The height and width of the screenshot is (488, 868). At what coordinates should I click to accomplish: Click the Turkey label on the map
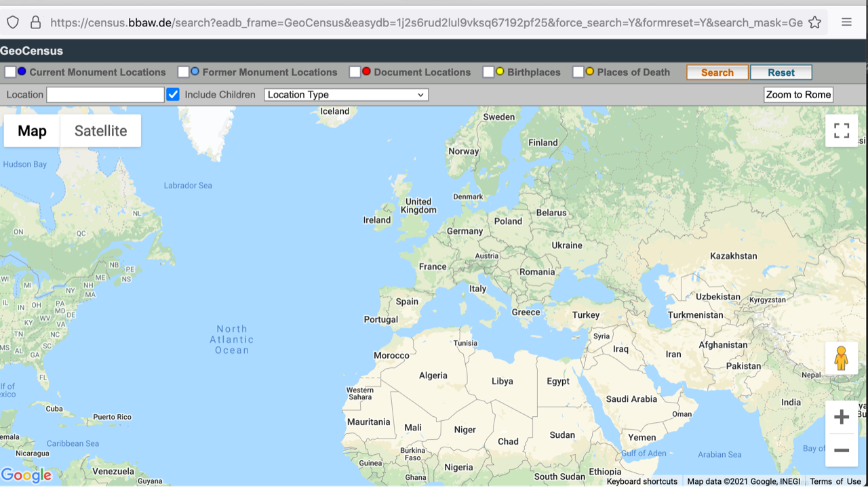586,315
